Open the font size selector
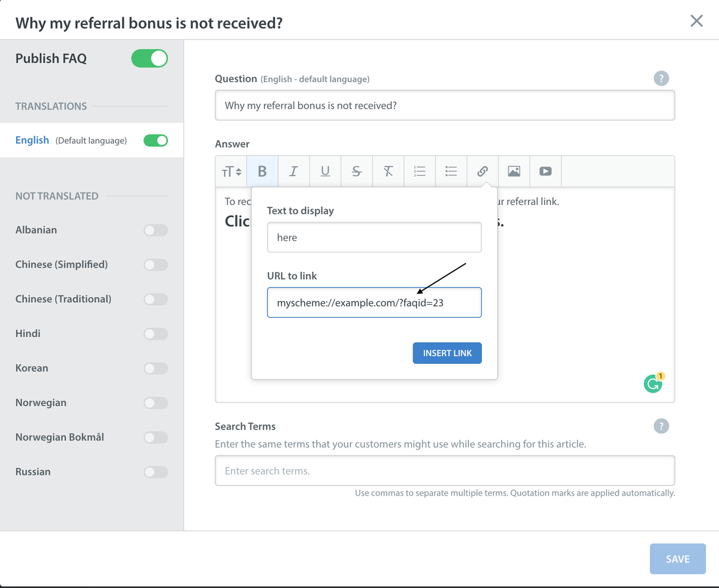The image size is (719, 588). [x=231, y=171]
